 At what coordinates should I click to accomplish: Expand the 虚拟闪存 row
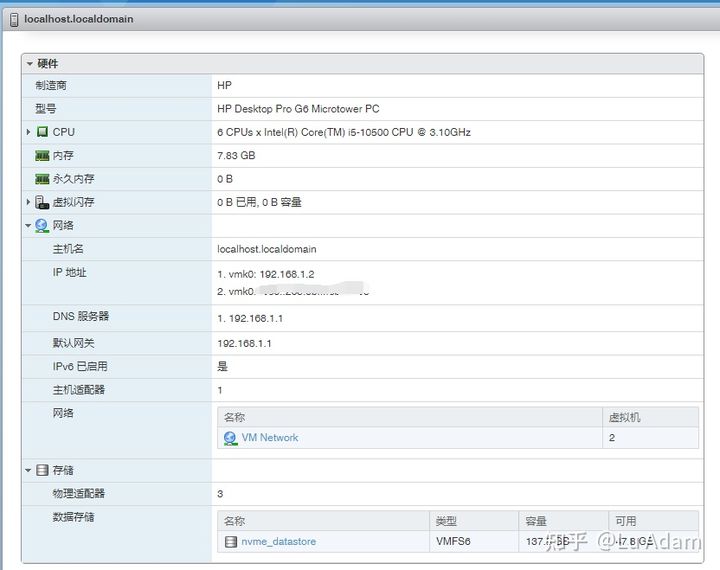pos(28,202)
